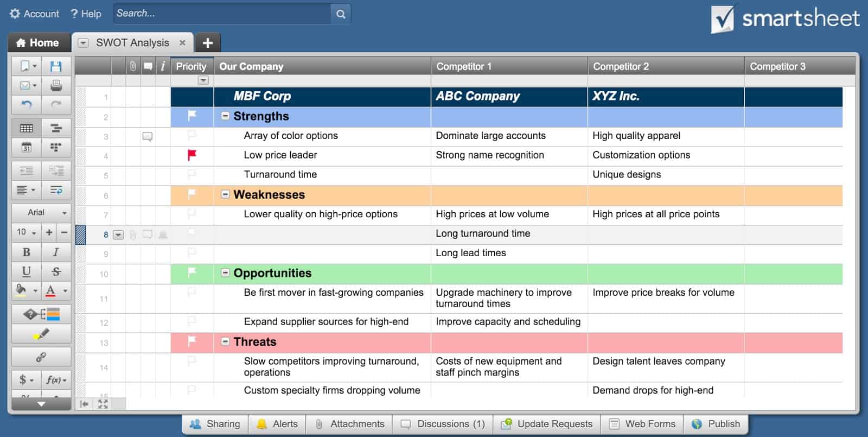Flag the Array of color options row
The image size is (868, 437).
click(x=192, y=136)
